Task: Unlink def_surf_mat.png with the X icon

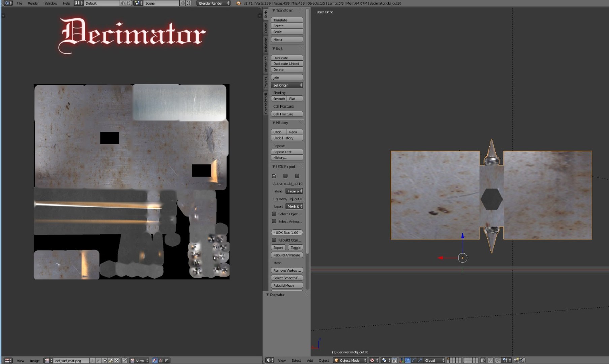Action: click(x=116, y=360)
